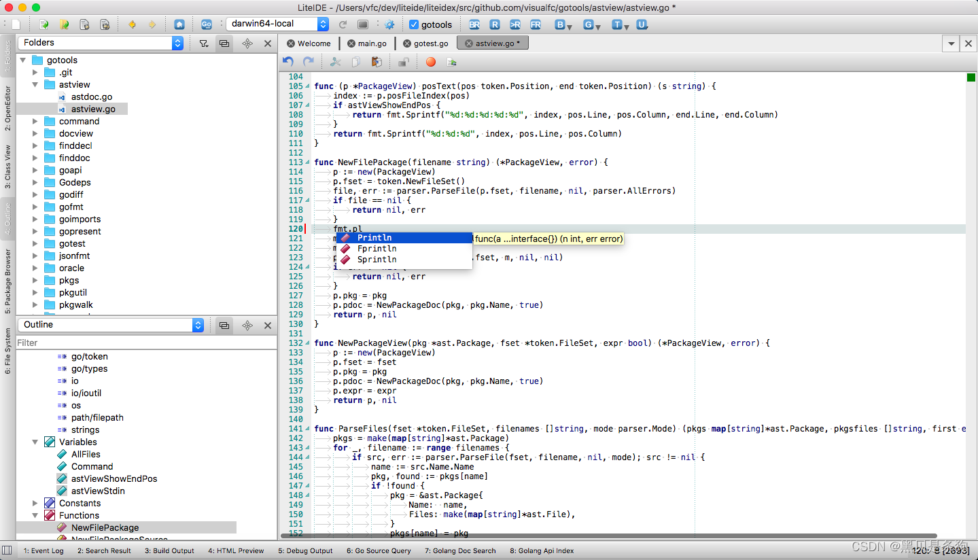Click the FR file-run icon
Viewport: 978px width, 560px height.
coord(536,24)
